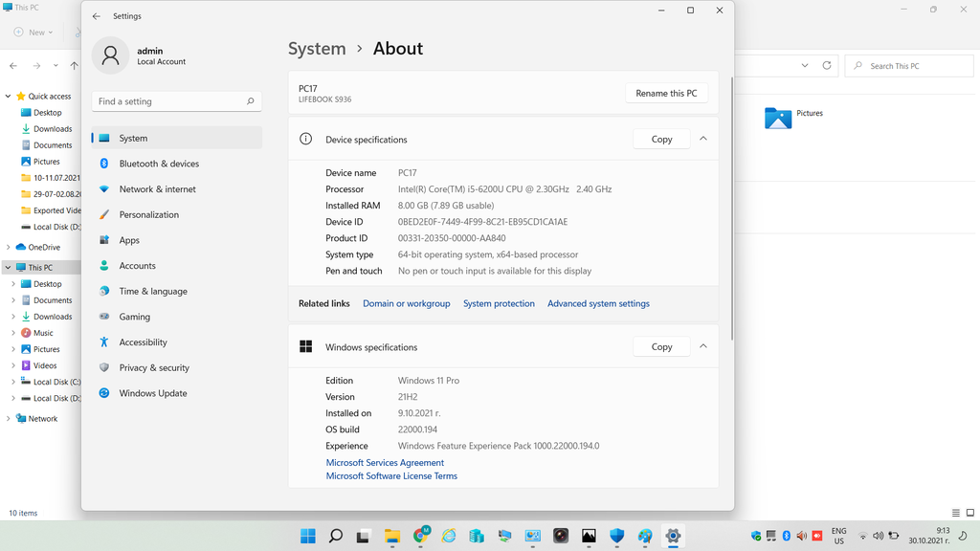Open taskbar Search magnifier icon

point(336,536)
